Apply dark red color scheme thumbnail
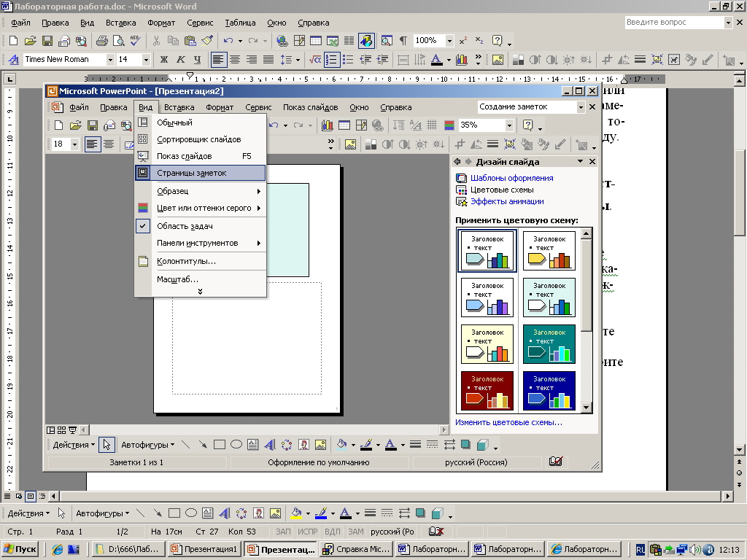747x560 pixels. 487,391
